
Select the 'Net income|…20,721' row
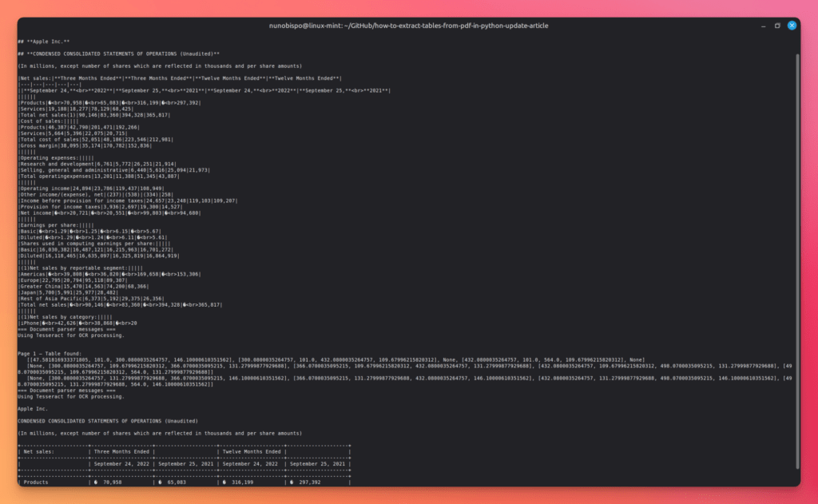click(x=109, y=213)
